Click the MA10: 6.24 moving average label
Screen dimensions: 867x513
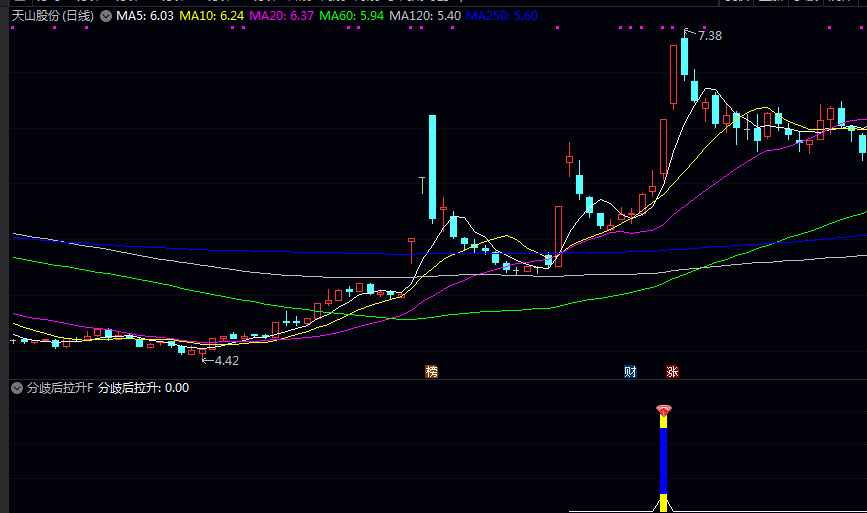click(x=212, y=15)
